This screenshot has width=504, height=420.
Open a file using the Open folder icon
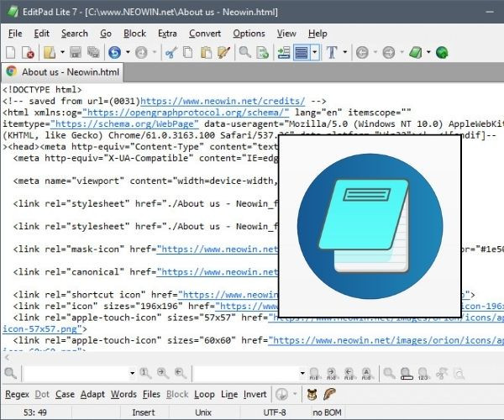50,52
